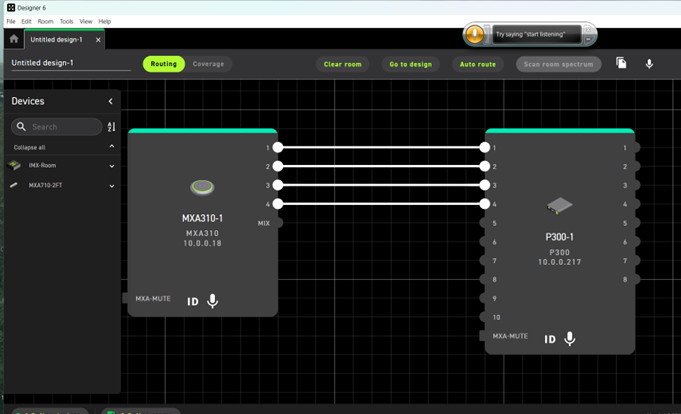The image size is (681, 414).
Task: Click the MXA310-1 MIX output port
Action: pos(278,223)
